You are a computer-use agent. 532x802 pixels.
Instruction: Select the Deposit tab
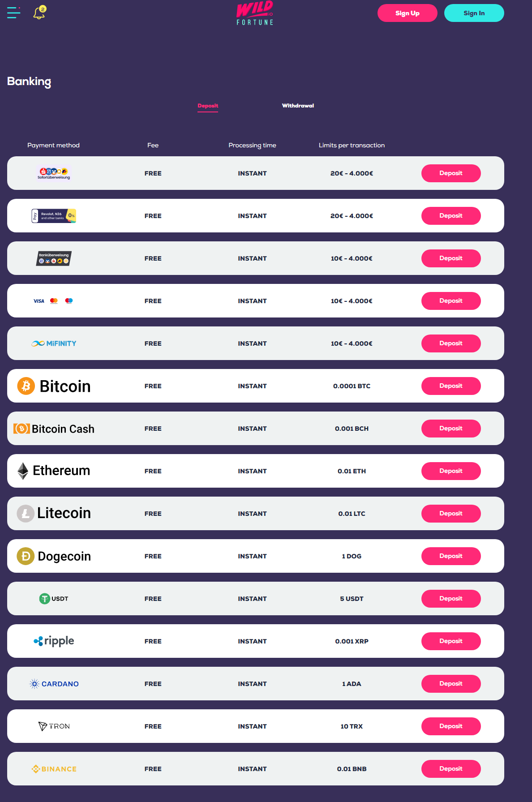point(208,106)
